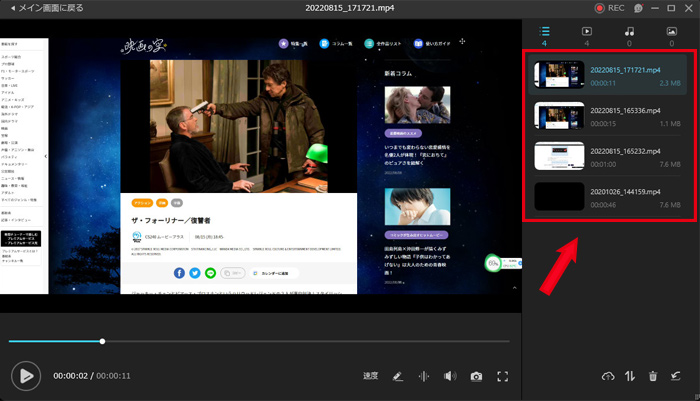This screenshot has height=401, width=700.
Task: Click the video preview area
Action: point(261,166)
